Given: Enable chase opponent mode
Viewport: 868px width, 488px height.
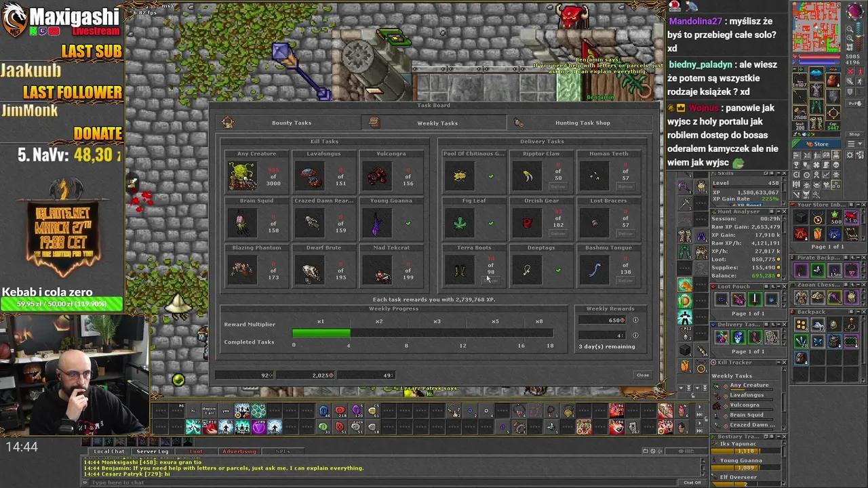Looking at the screenshot, I should 860,82.
